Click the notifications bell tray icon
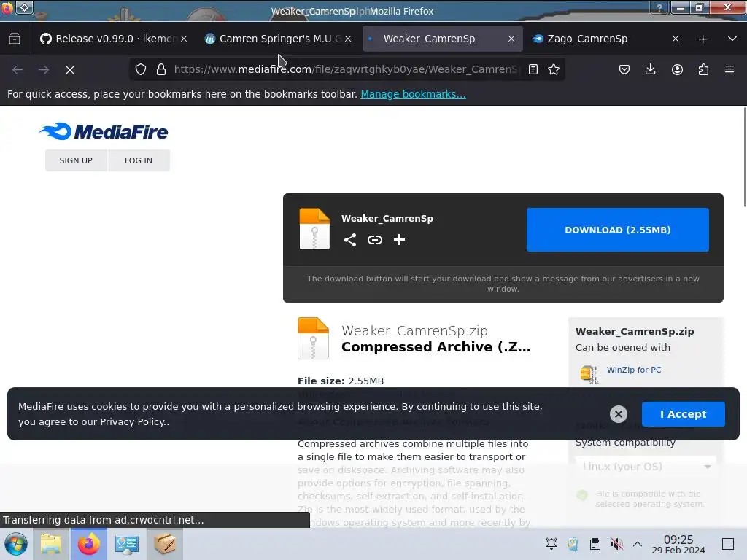The width and height of the screenshot is (747, 560). (551, 544)
